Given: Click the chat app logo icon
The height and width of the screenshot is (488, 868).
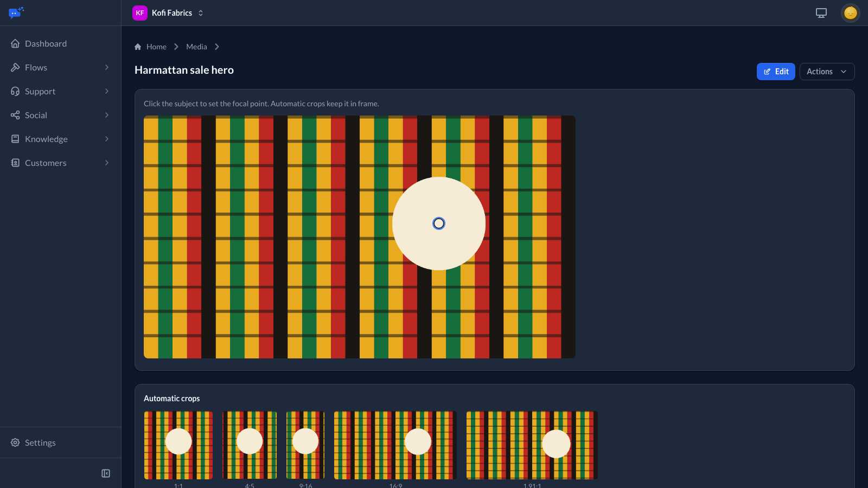Looking at the screenshot, I should tap(16, 12).
